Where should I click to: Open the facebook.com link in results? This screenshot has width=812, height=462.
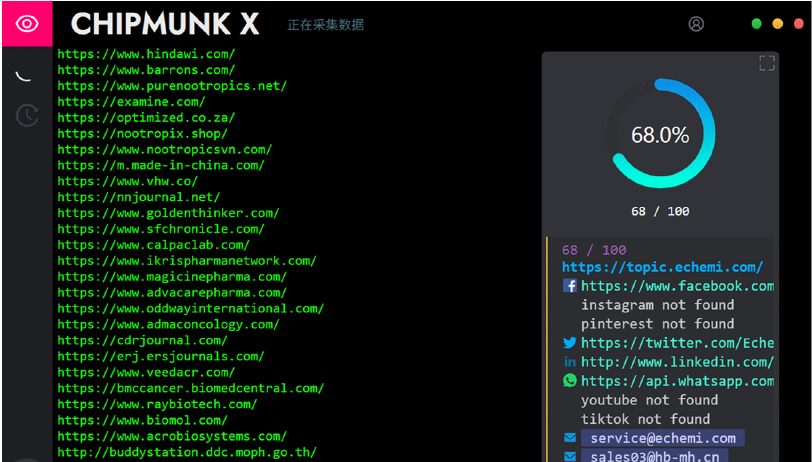677,286
